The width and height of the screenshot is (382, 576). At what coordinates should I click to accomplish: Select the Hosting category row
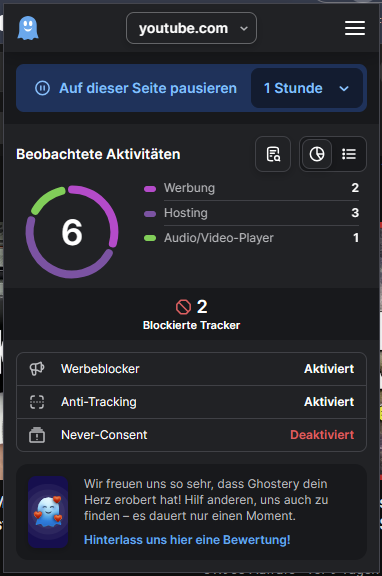pos(252,213)
